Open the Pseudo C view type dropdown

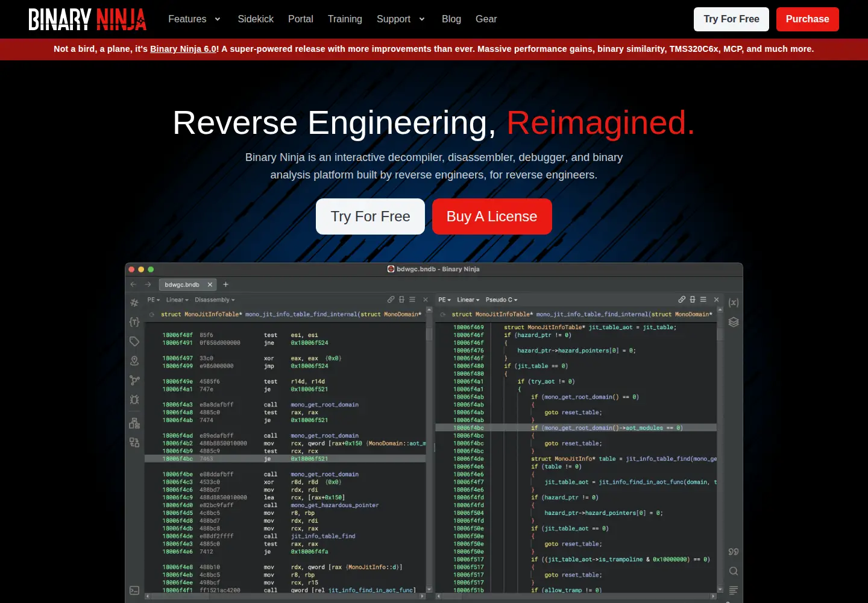[502, 300]
